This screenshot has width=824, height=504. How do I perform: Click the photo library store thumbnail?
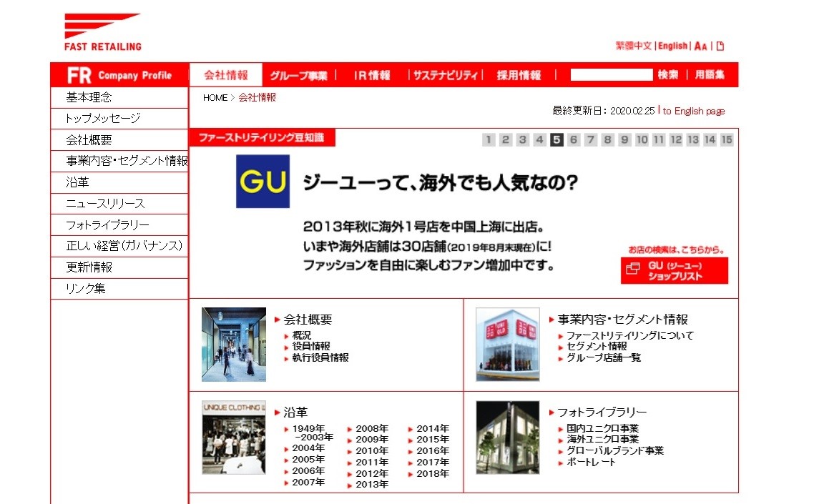click(x=507, y=435)
